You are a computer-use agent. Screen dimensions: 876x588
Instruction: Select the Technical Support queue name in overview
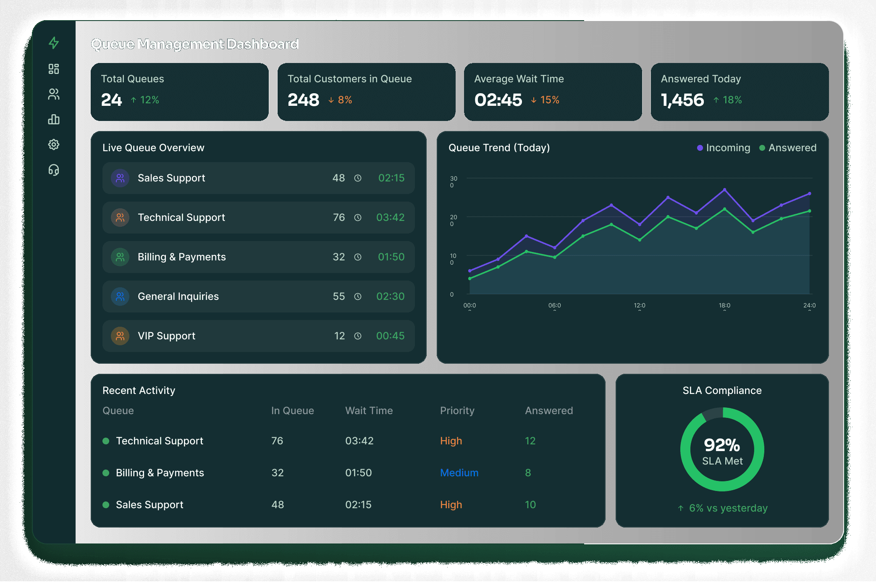click(x=181, y=218)
